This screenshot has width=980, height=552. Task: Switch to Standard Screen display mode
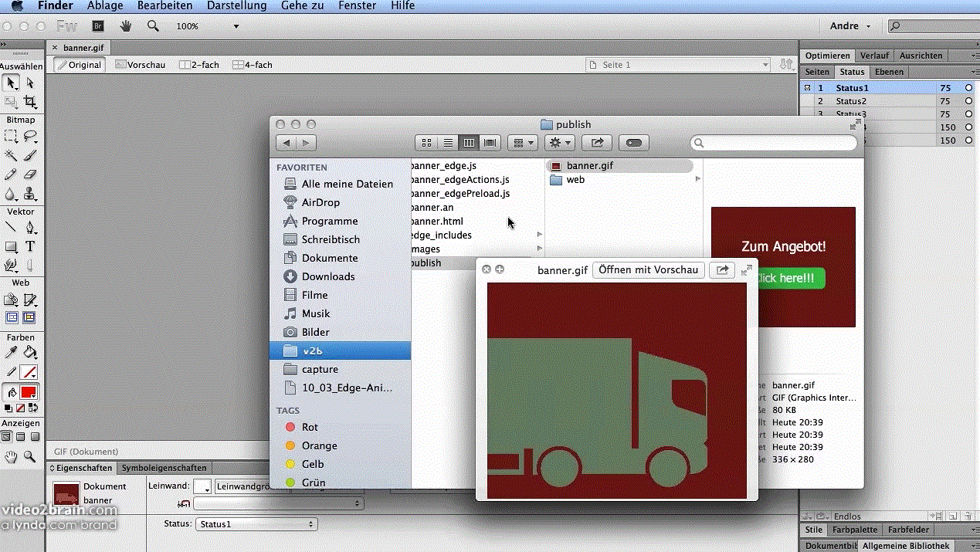coord(7,437)
